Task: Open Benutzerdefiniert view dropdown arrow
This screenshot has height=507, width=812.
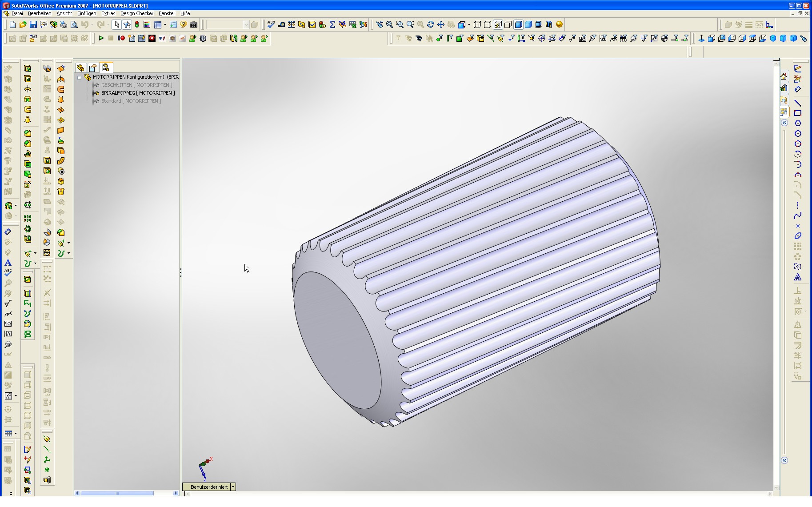Action: pyautogui.click(x=233, y=487)
